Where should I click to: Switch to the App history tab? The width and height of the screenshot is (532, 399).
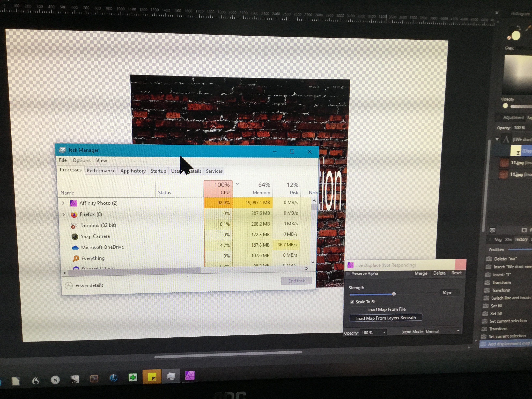133,171
